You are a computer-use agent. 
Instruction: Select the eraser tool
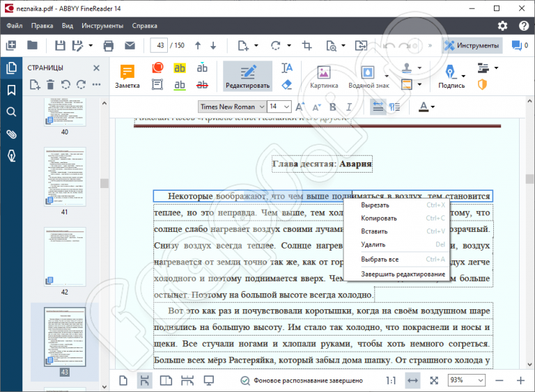[x=286, y=84]
